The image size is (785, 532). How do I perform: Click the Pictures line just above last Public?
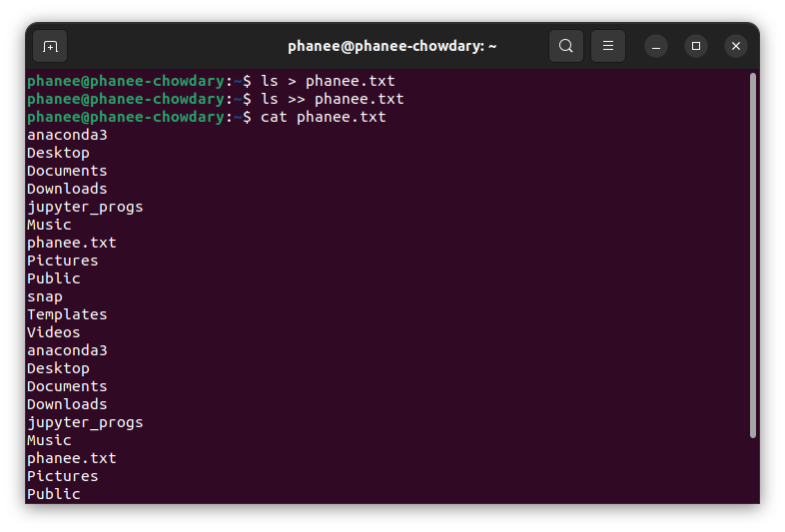(63, 476)
